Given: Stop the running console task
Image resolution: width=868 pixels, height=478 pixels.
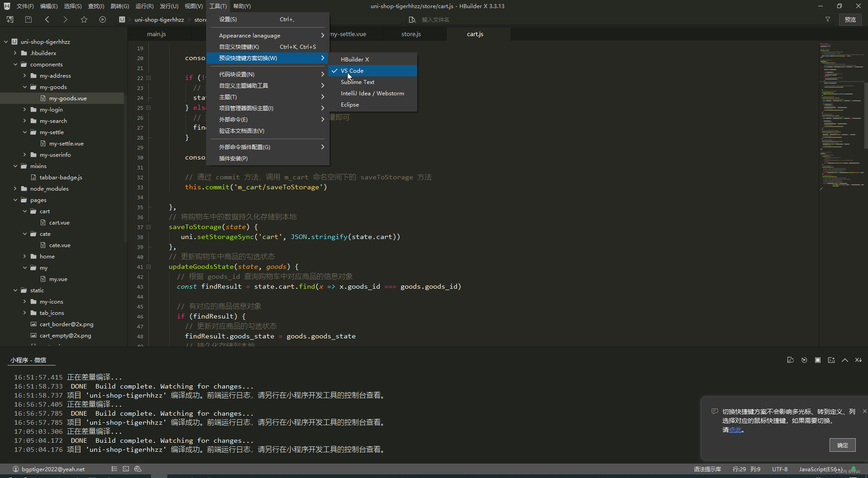Looking at the screenshot, I should (817, 360).
